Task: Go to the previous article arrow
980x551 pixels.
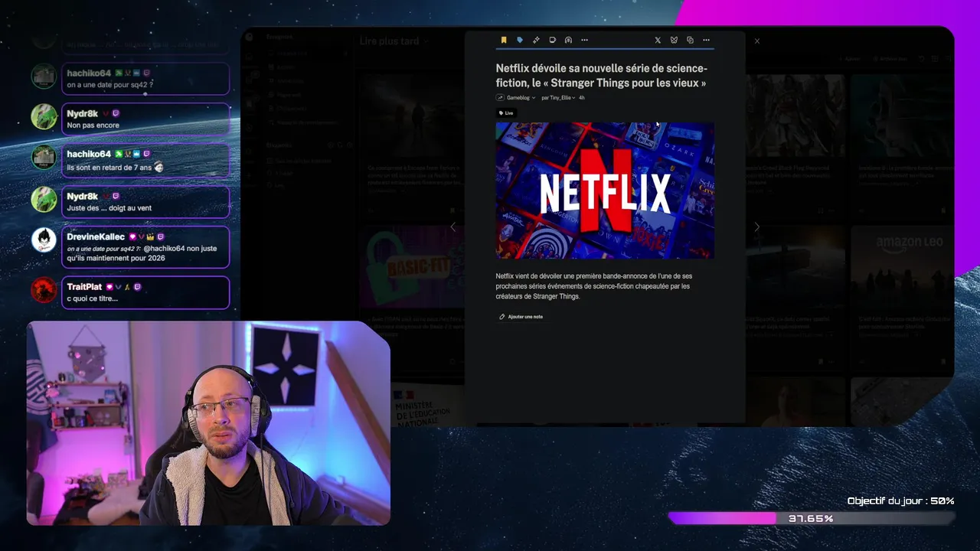Action: click(452, 227)
